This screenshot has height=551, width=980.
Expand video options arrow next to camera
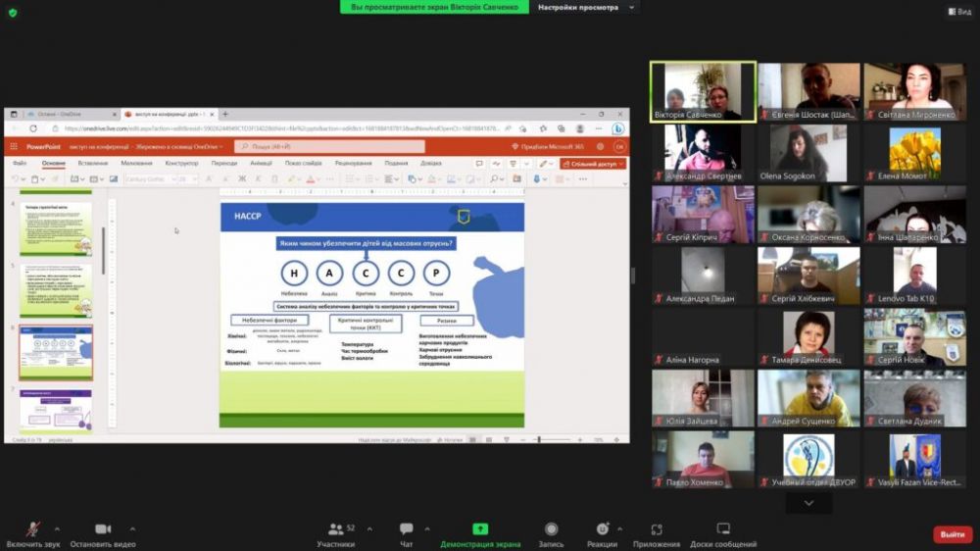tap(132, 528)
